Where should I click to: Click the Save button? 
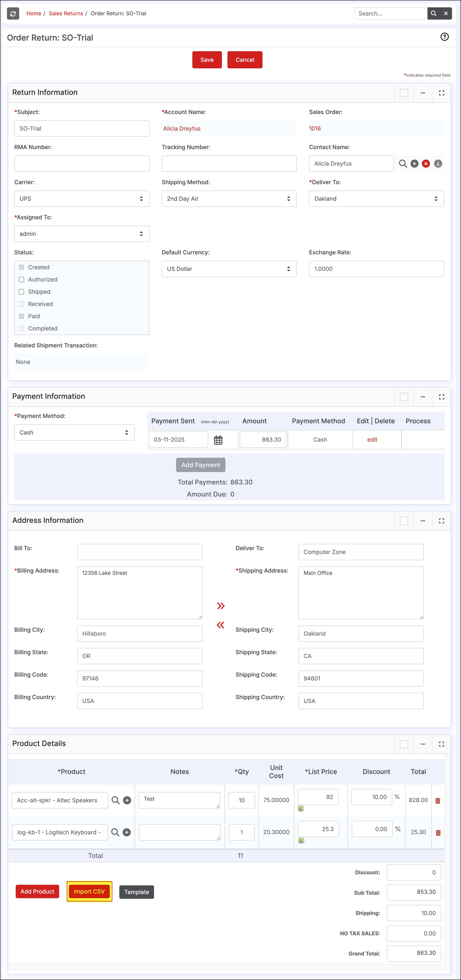[x=207, y=60]
